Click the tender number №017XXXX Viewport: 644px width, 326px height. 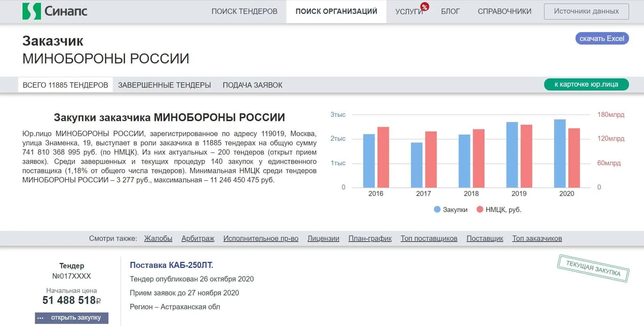coord(71,276)
